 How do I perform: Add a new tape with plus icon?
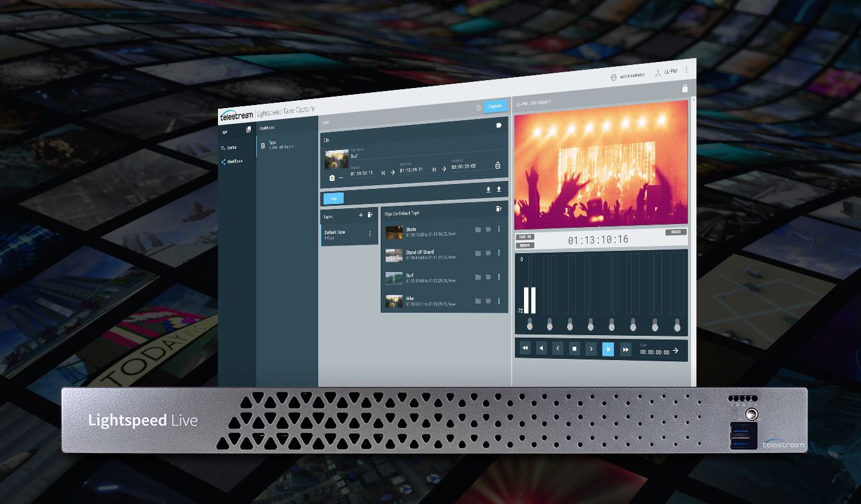361,215
